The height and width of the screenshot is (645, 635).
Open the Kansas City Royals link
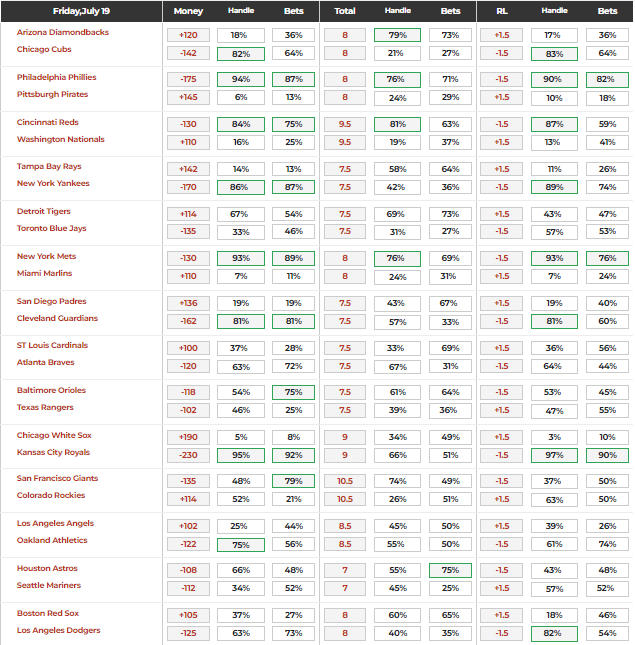click(53, 452)
